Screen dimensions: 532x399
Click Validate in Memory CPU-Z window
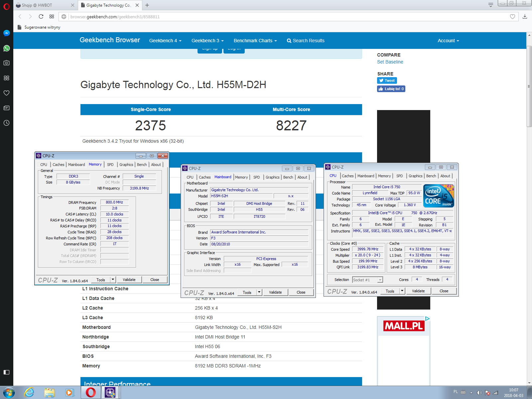[x=129, y=280]
